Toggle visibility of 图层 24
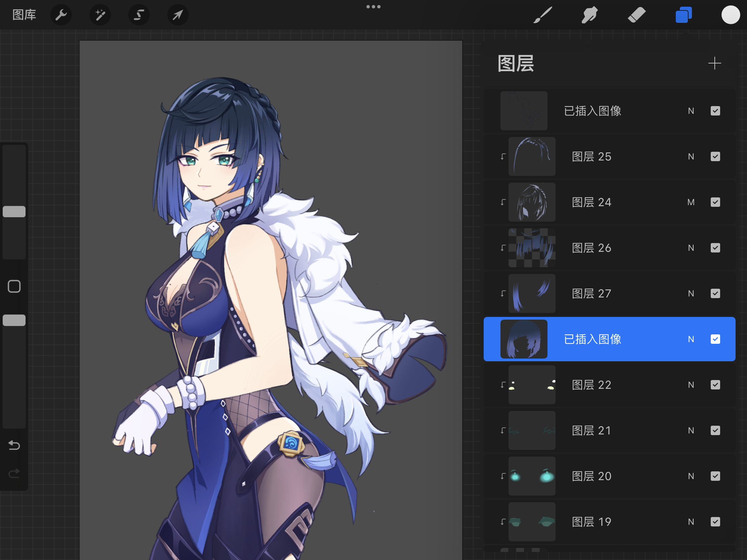The image size is (747, 560). coord(715,202)
